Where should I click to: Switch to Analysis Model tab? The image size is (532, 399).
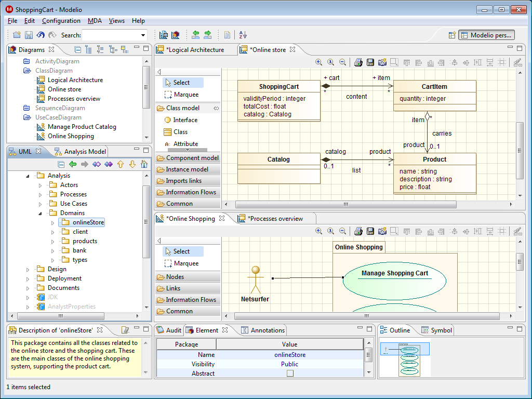[x=81, y=152]
